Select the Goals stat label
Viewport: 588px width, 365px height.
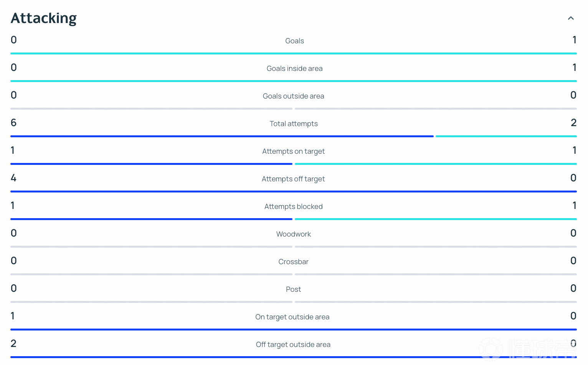(294, 41)
